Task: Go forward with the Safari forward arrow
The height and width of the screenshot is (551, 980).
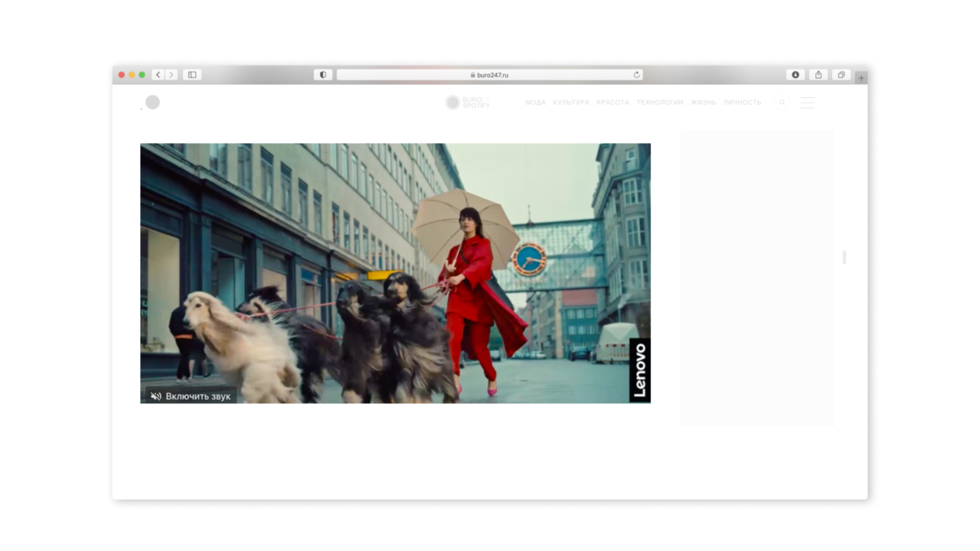Action: click(x=171, y=75)
